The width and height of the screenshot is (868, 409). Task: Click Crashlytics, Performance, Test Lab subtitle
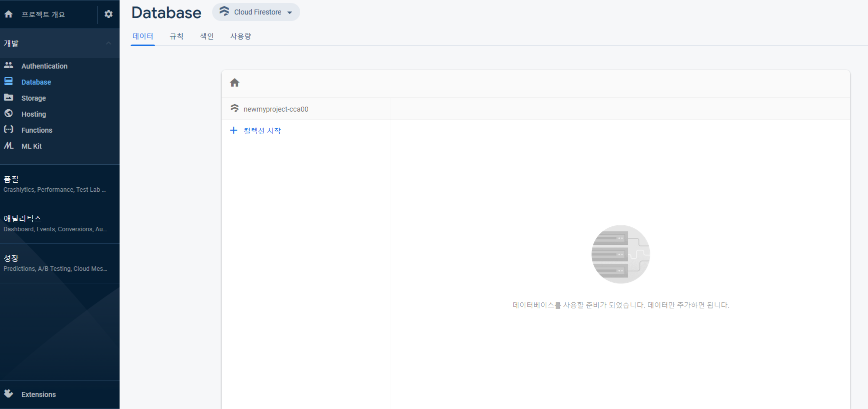coord(55,190)
